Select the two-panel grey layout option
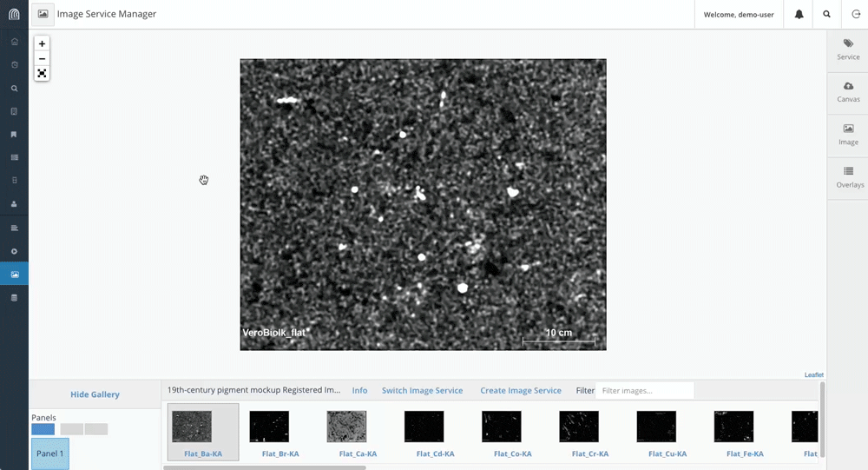Viewport: 868px width, 470px height. click(84, 429)
